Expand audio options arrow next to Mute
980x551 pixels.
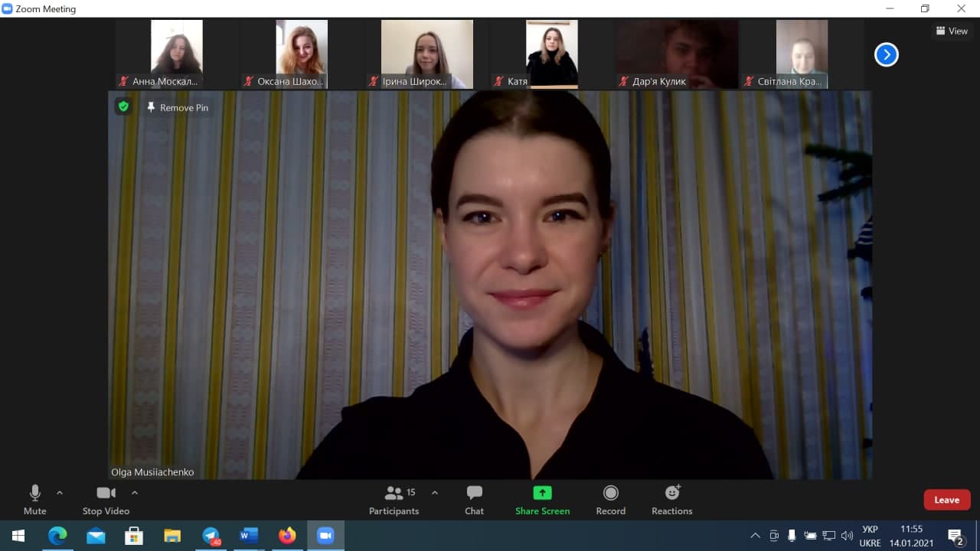point(60,493)
